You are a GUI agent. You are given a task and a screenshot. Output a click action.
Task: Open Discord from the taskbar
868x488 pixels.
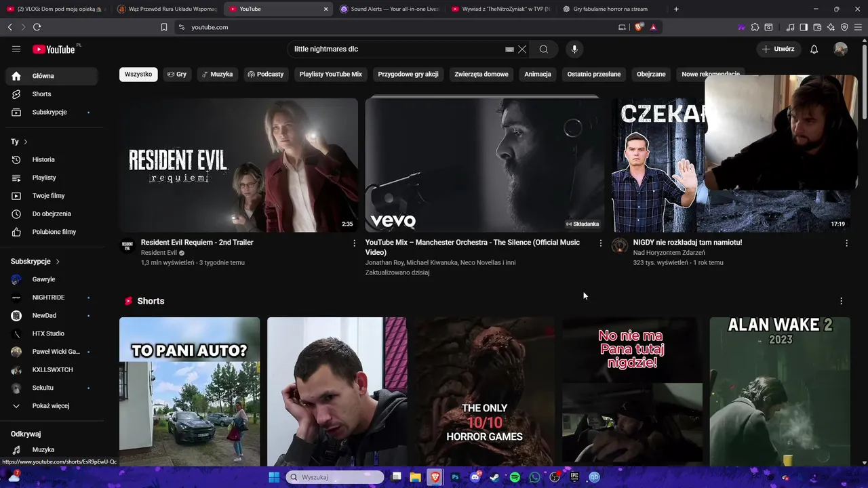(475, 477)
